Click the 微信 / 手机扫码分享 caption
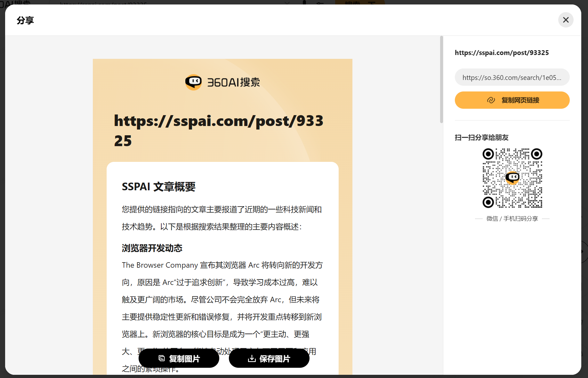Viewport: 588px width, 378px height. [x=512, y=218]
